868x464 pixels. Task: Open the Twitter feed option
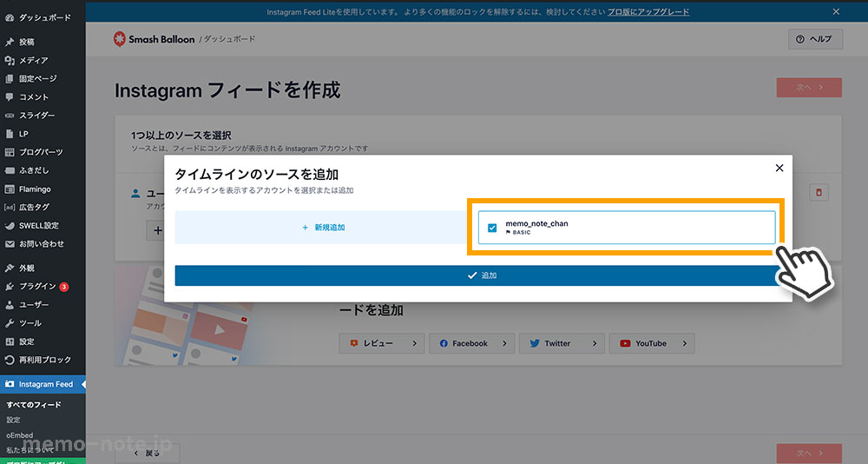562,344
